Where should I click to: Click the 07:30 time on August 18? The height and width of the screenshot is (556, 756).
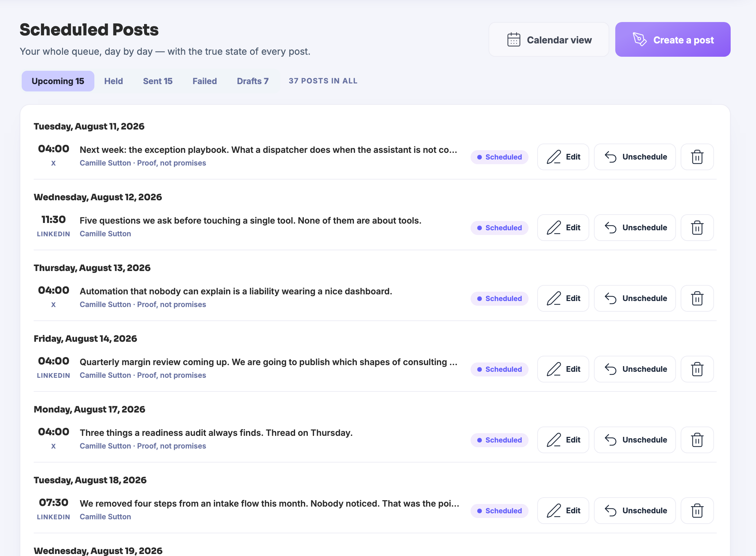pos(53,503)
